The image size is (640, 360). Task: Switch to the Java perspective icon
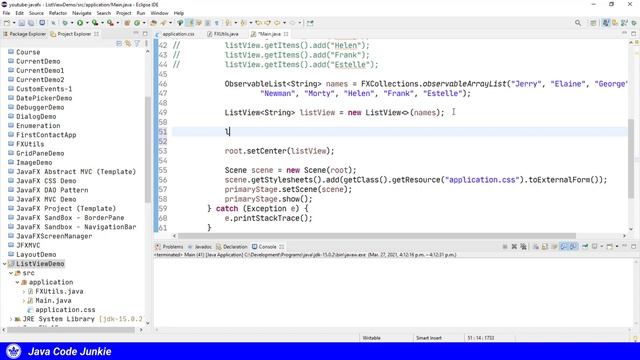coord(606,23)
